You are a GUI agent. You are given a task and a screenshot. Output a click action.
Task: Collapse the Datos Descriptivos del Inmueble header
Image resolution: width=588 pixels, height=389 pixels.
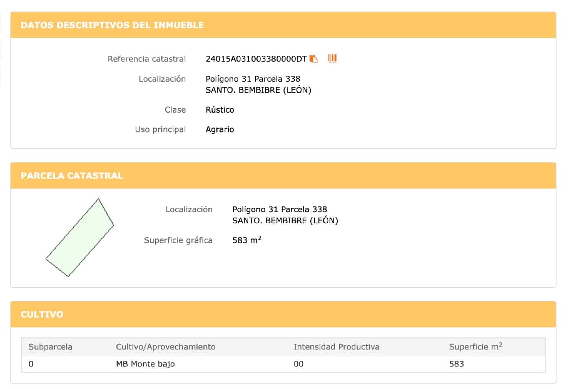click(112, 25)
